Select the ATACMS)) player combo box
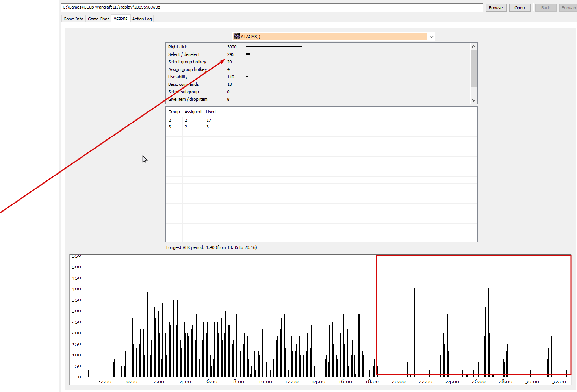 pyautogui.click(x=333, y=37)
